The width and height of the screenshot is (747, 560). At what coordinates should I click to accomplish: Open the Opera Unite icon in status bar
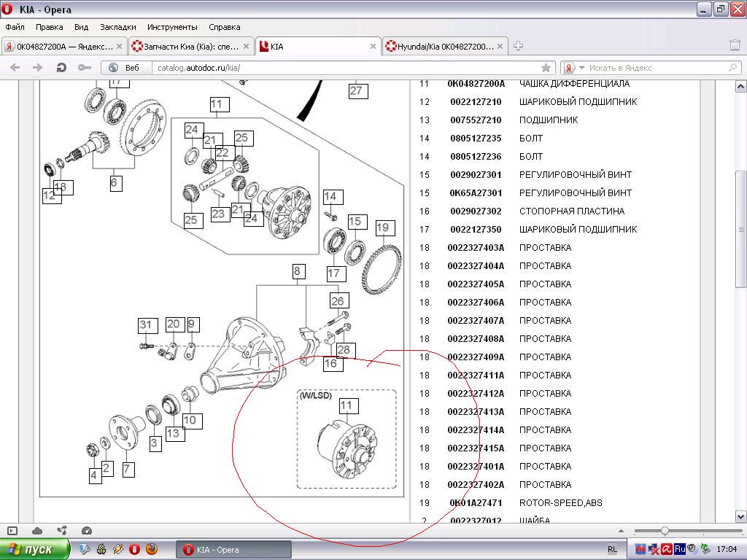(62, 531)
